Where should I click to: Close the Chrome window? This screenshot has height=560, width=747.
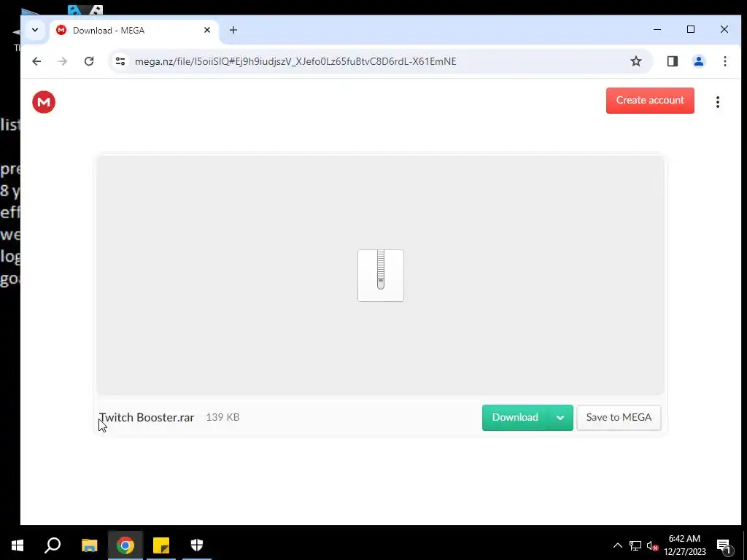pos(724,29)
